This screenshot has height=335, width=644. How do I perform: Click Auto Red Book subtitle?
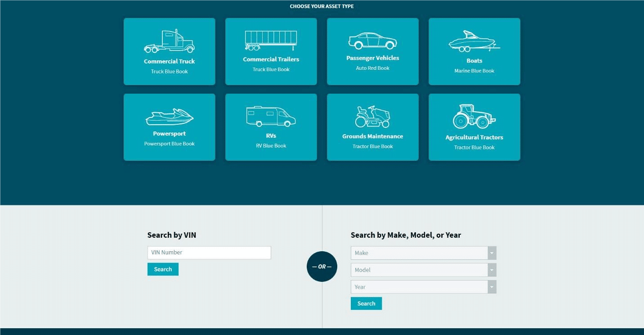tap(373, 68)
